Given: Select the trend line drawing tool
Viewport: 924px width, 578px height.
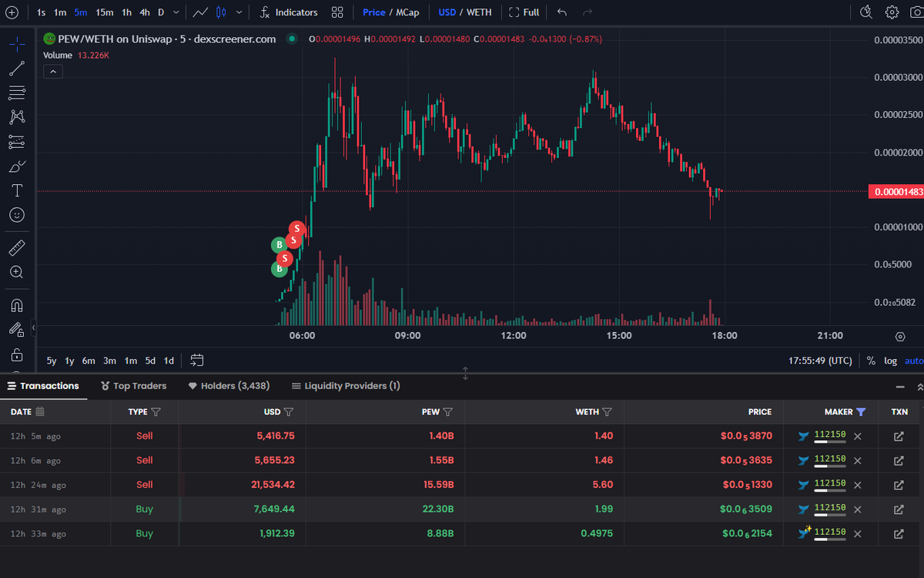Looking at the screenshot, I should (x=16, y=69).
